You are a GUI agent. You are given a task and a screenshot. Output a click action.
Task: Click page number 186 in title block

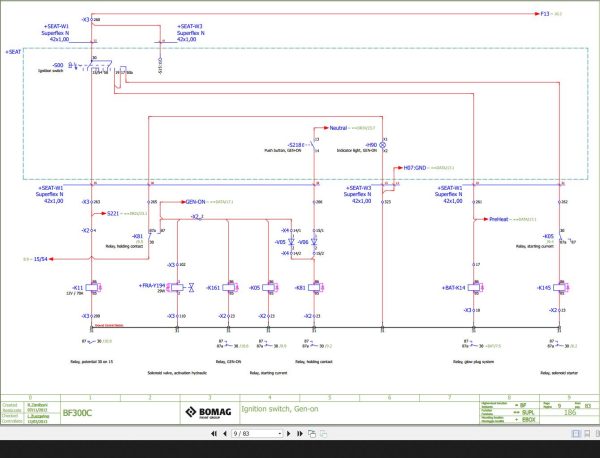click(570, 412)
